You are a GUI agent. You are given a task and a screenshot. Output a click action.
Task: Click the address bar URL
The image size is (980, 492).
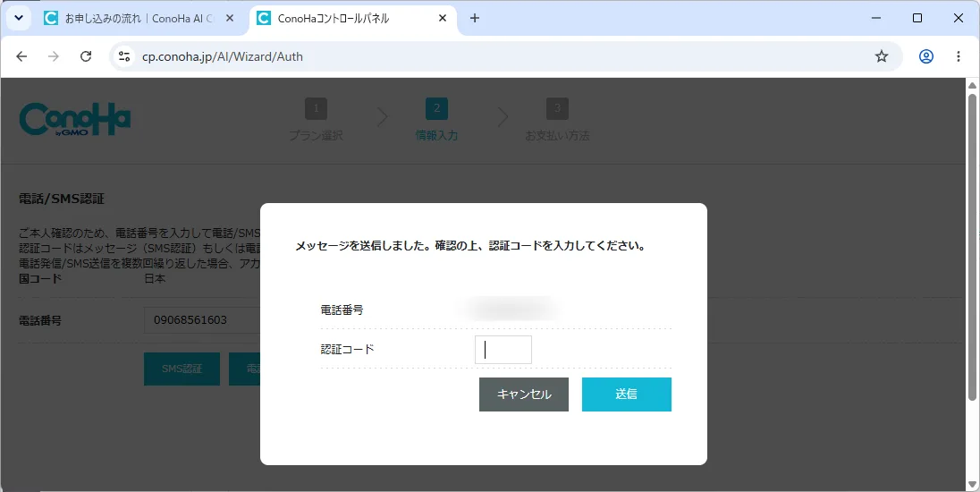tap(223, 56)
